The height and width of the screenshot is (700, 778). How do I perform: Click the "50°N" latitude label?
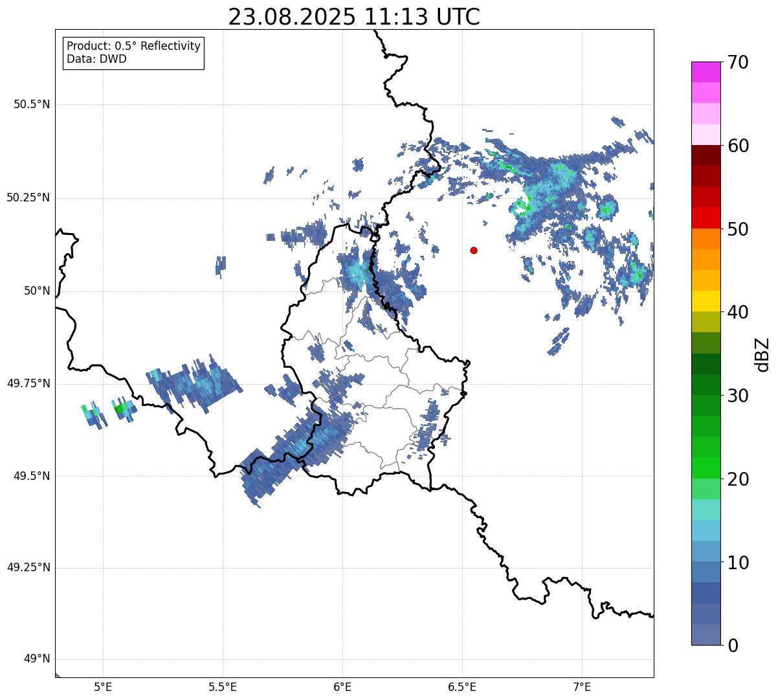point(37,291)
